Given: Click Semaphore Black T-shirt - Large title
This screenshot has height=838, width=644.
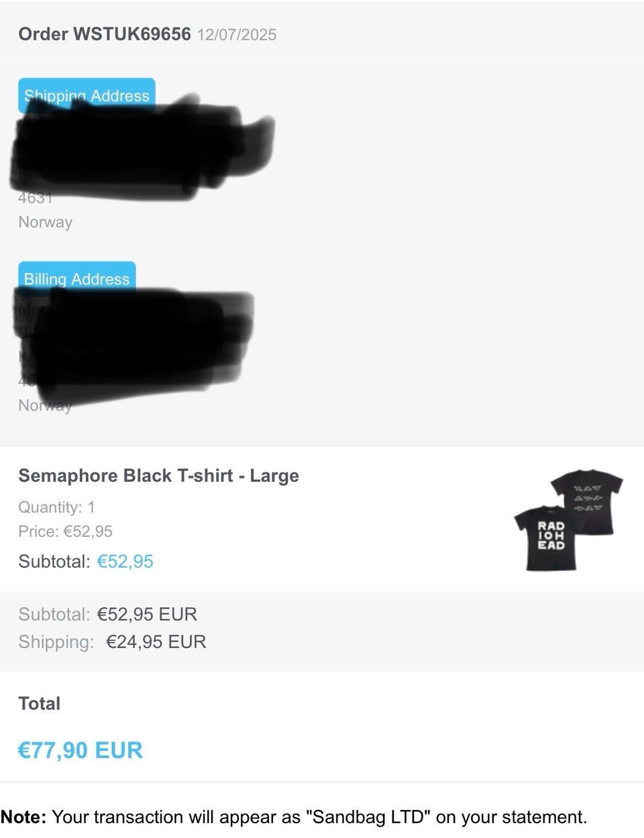Looking at the screenshot, I should pos(158,476).
